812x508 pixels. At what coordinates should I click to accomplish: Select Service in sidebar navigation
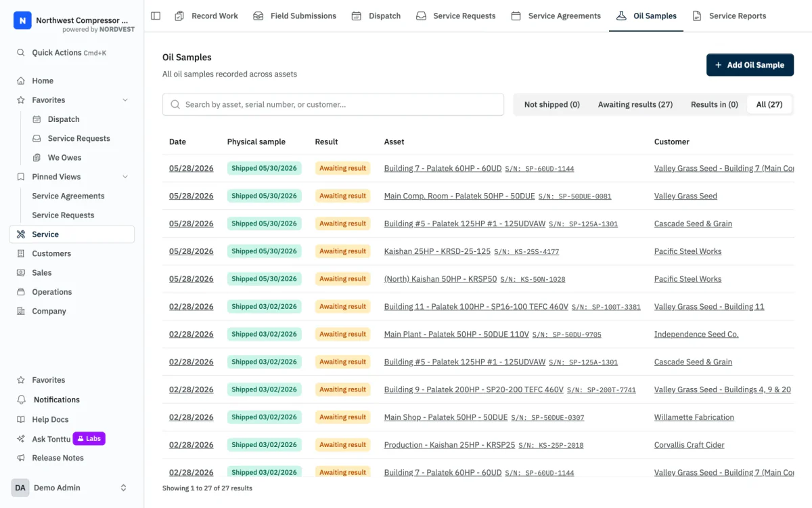[x=72, y=234]
